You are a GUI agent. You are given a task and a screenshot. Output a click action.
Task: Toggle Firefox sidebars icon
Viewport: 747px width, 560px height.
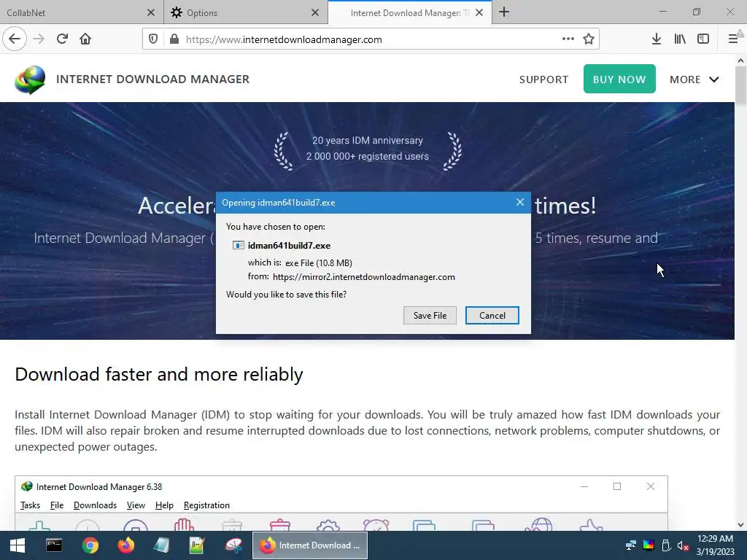tap(703, 39)
